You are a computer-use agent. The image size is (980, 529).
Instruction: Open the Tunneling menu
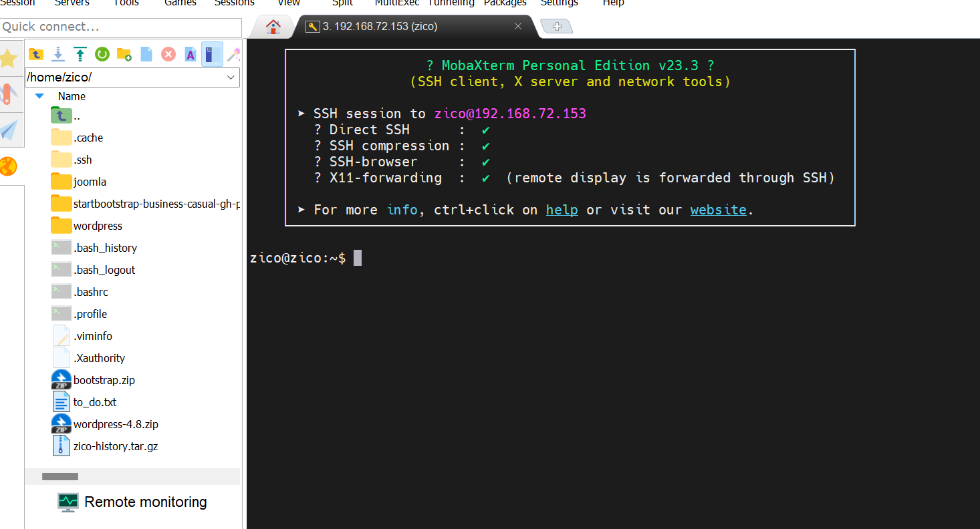click(451, 3)
